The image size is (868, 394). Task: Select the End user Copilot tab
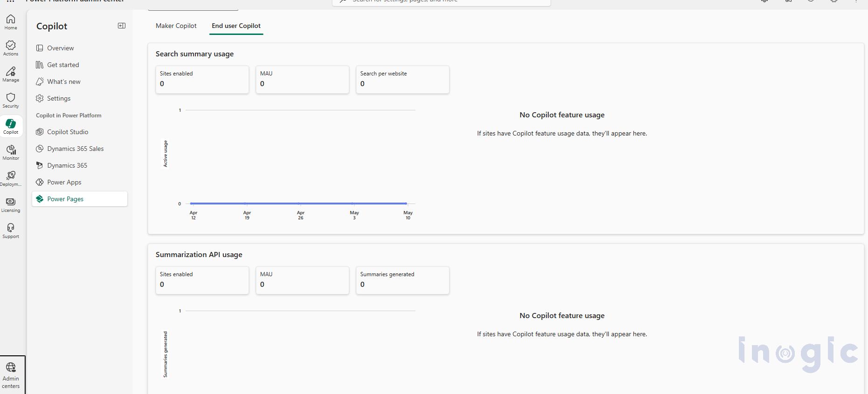pyautogui.click(x=236, y=26)
